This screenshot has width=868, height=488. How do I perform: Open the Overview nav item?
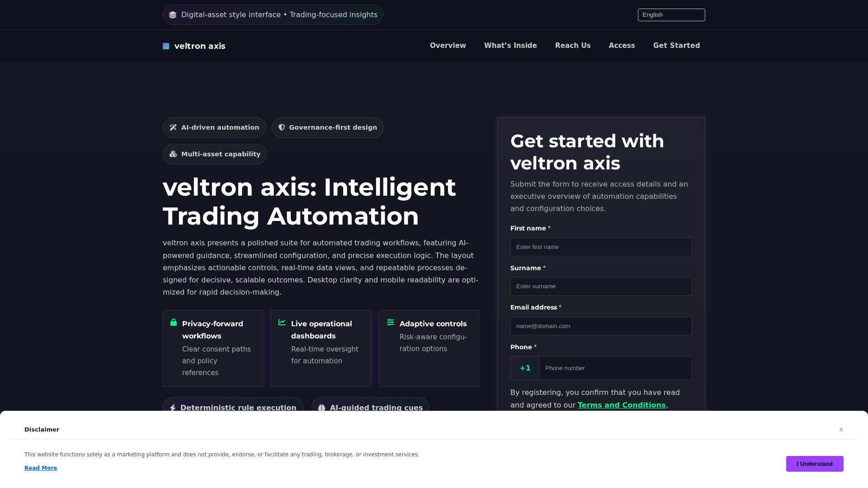pyautogui.click(x=448, y=46)
